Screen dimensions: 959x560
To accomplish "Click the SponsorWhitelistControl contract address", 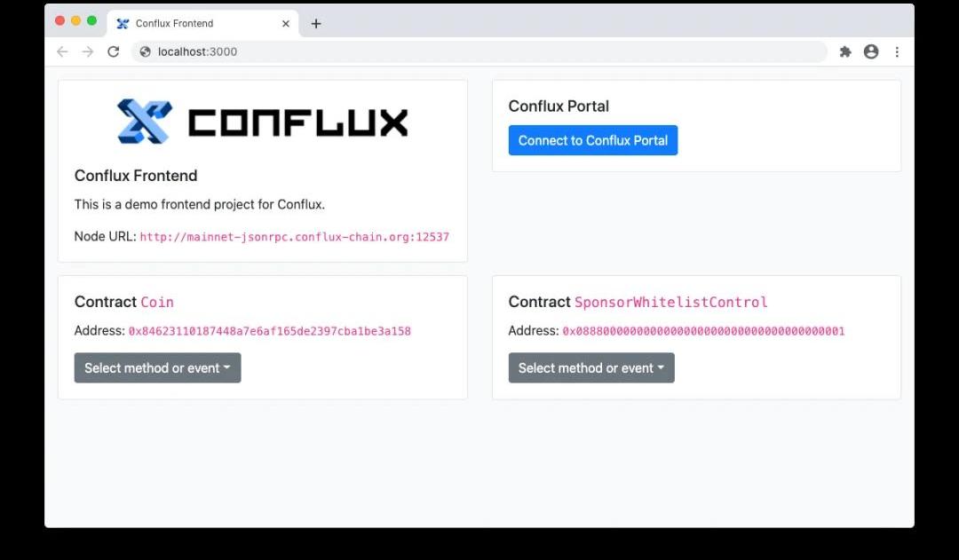I will [702, 331].
